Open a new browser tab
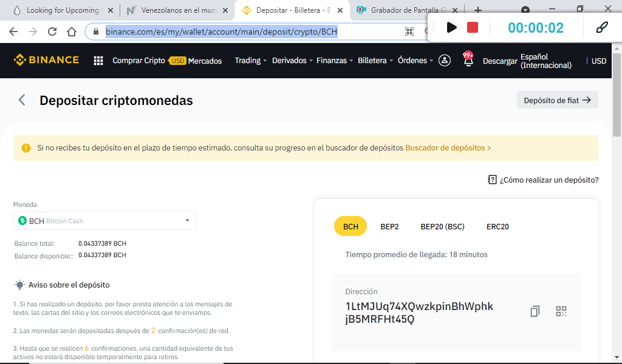Screen dimensions: 622x364 [478, 10]
